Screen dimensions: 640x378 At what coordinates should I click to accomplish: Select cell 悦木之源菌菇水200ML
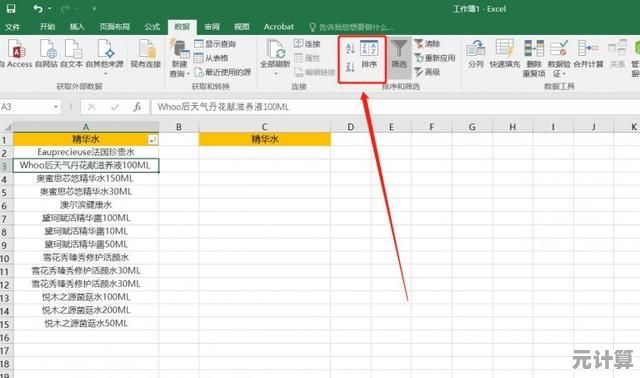tap(86, 310)
